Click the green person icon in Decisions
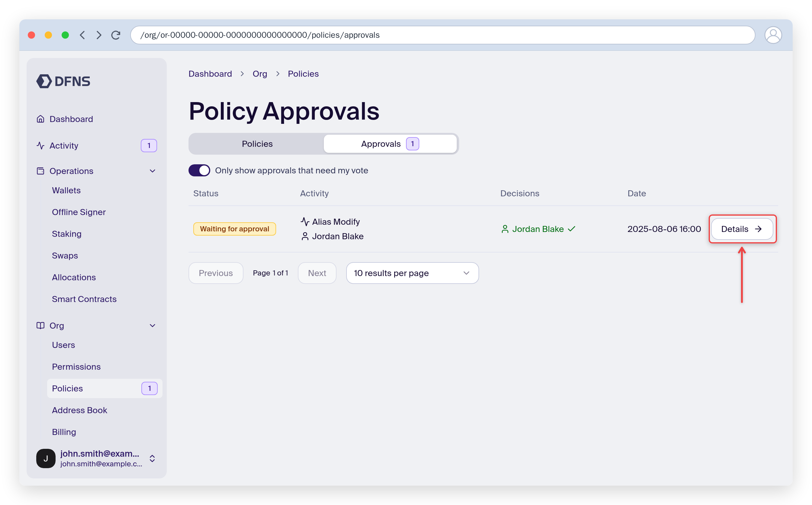Image resolution: width=812 pixels, height=505 pixels. [505, 229]
